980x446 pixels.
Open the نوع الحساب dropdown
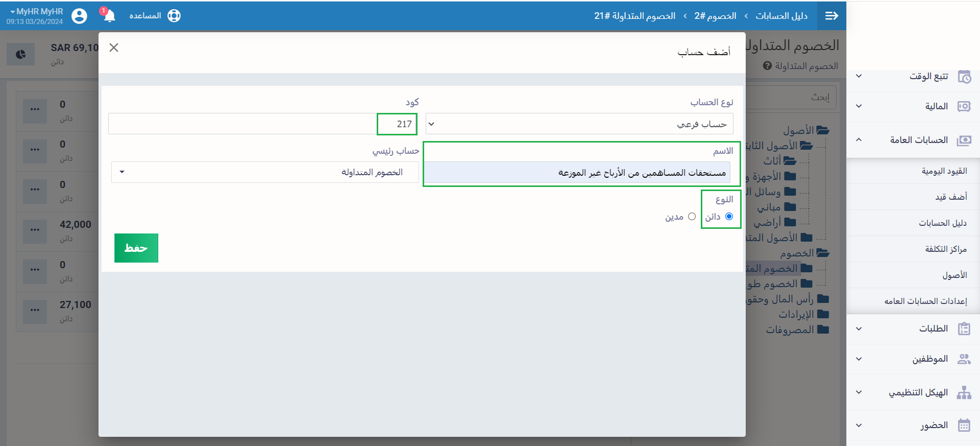pos(579,124)
